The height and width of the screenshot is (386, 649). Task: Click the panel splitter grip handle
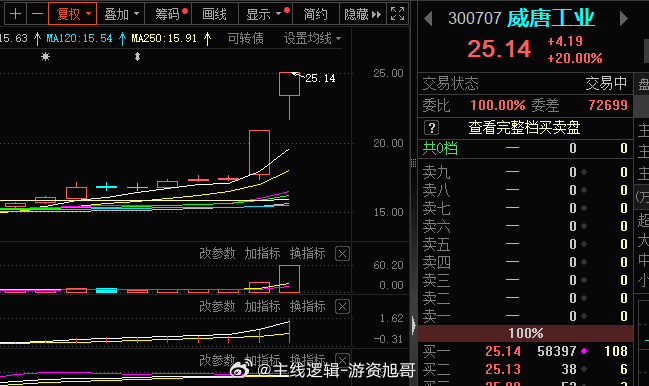413,163
